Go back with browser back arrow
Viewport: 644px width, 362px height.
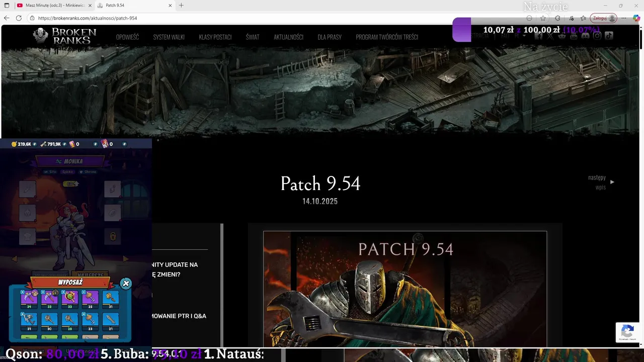click(7, 18)
